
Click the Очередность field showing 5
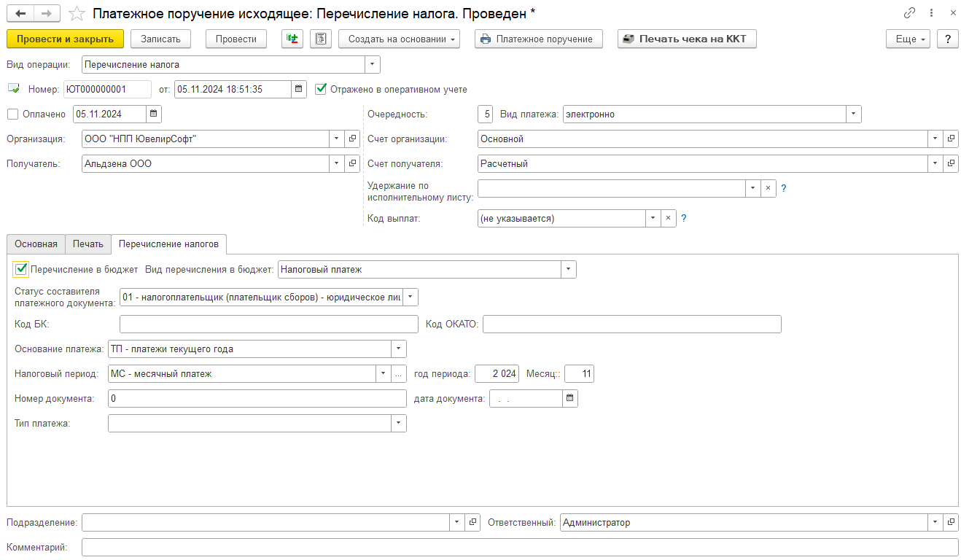(486, 114)
